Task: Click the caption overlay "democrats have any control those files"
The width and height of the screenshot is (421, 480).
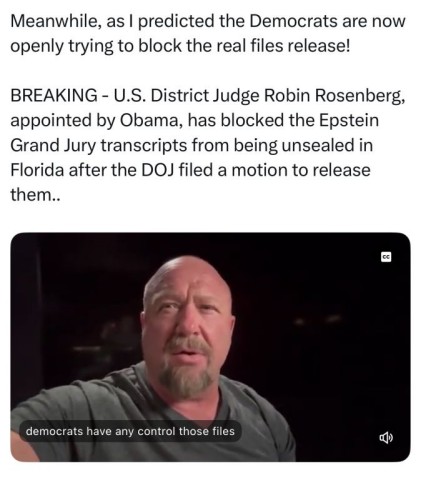Action: [130, 431]
